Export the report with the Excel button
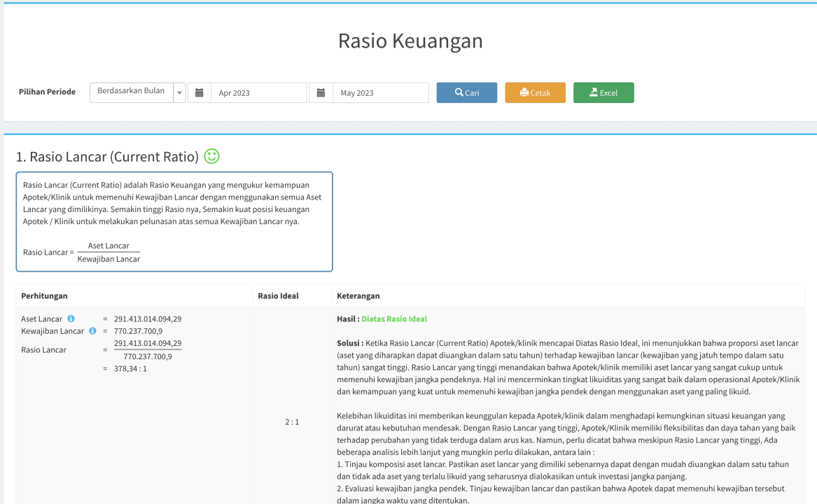 [x=603, y=93]
